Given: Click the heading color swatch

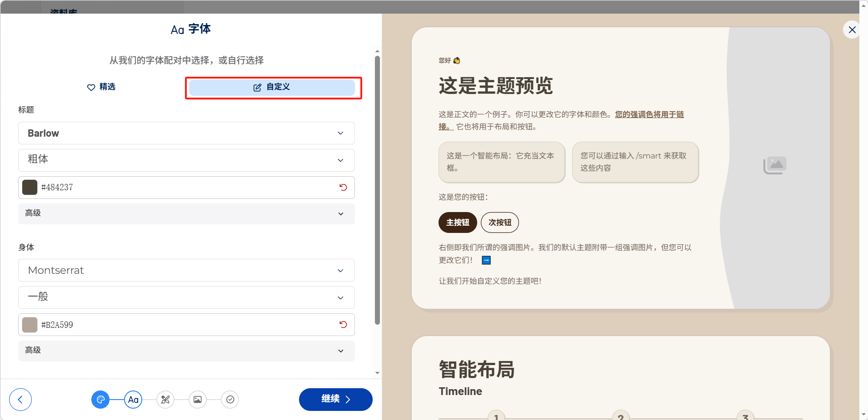Looking at the screenshot, I should (30, 188).
